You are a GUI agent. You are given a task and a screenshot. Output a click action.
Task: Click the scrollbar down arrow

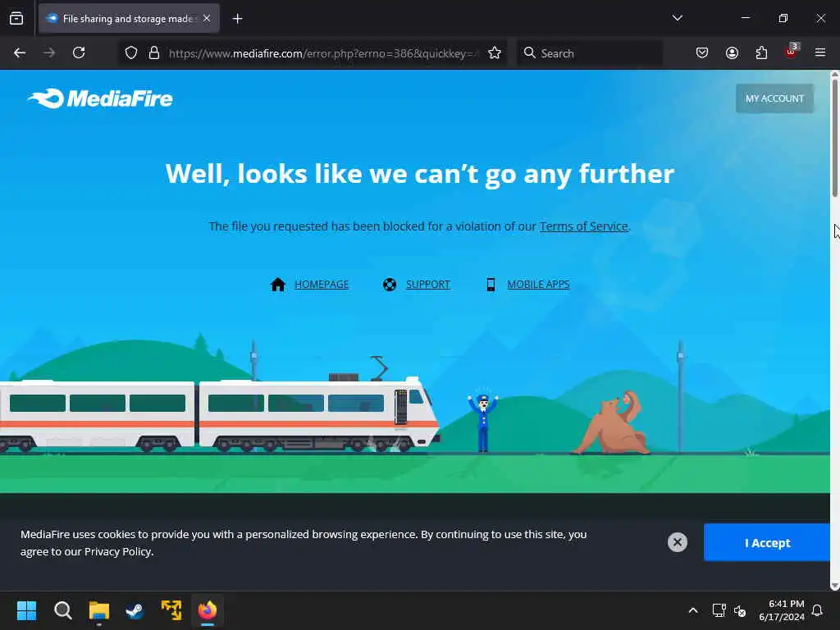(x=834, y=586)
